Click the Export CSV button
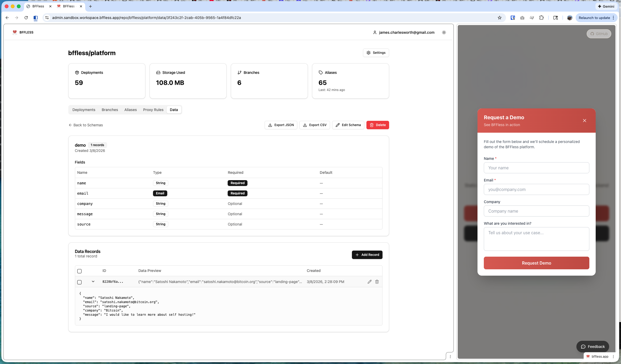Image resolution: width=621 pixels, height=364 pixels. pos(314,125)
